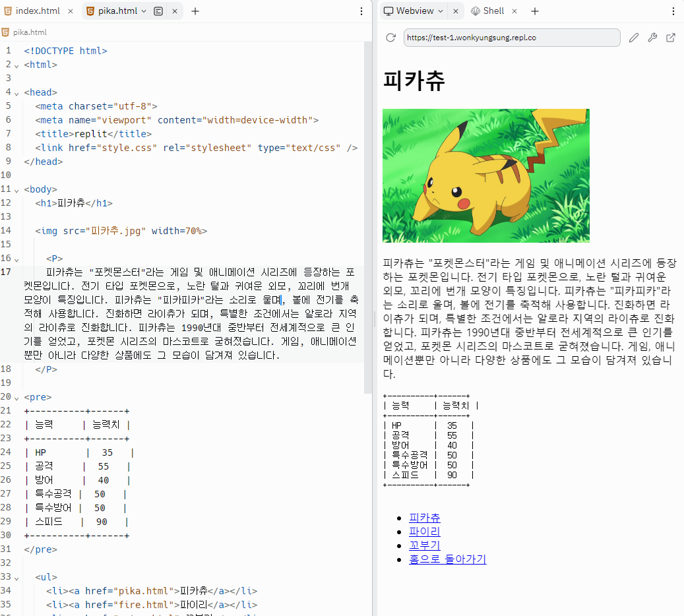Click the HTML5 icon on pika.html tab
The width and height of the screenshot is (684, 616).
(x=90, y=11)
